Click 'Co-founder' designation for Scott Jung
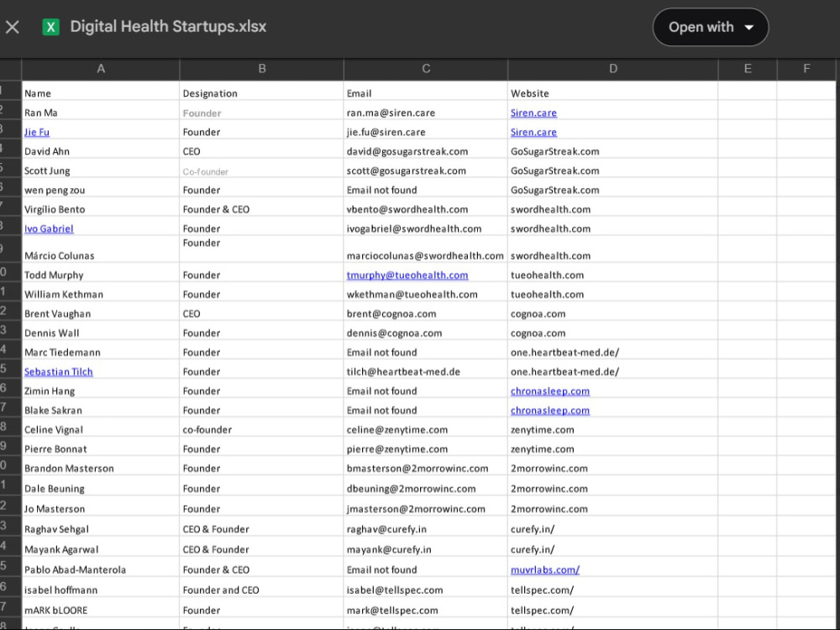Viewport: 840px width, 630px height. 205,172
